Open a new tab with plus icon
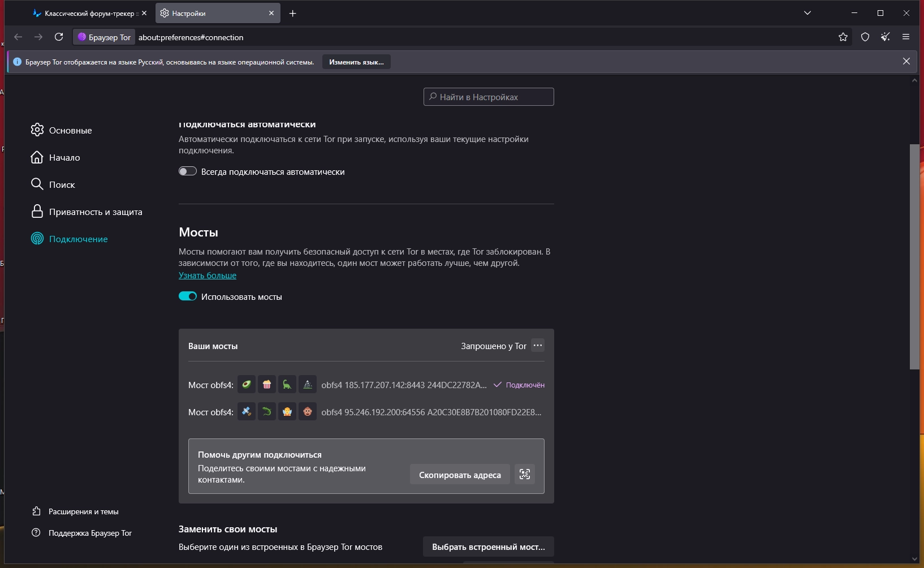The width and height of the screenshot is (924, 568). pyautogui.click(x=292, y=13)
